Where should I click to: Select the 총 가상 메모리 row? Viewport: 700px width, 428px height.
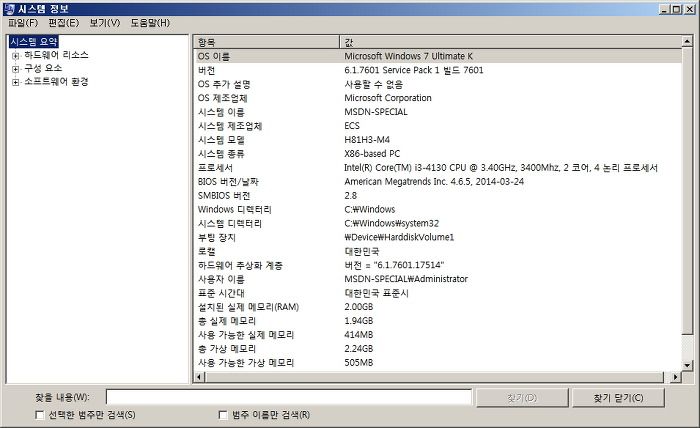tap(438, 349)
